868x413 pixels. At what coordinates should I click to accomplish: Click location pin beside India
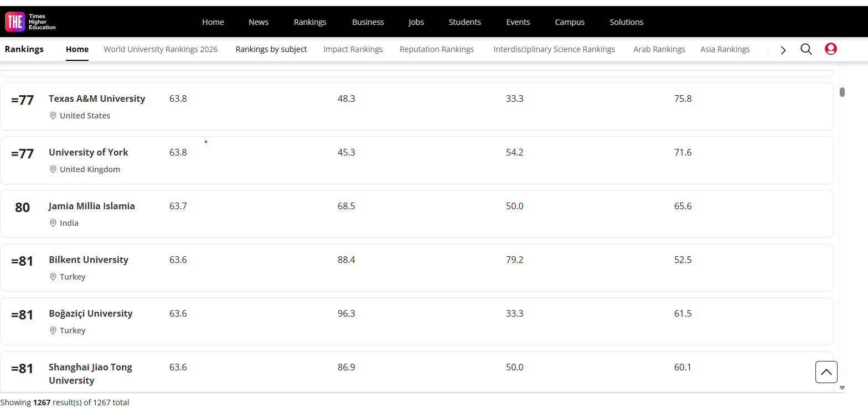[x=53, y=223]
